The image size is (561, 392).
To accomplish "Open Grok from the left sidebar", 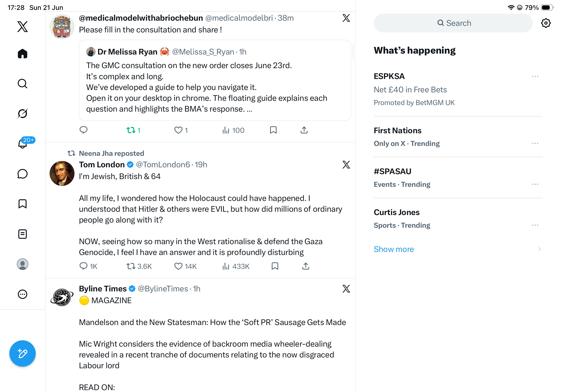I will (23, 114).
